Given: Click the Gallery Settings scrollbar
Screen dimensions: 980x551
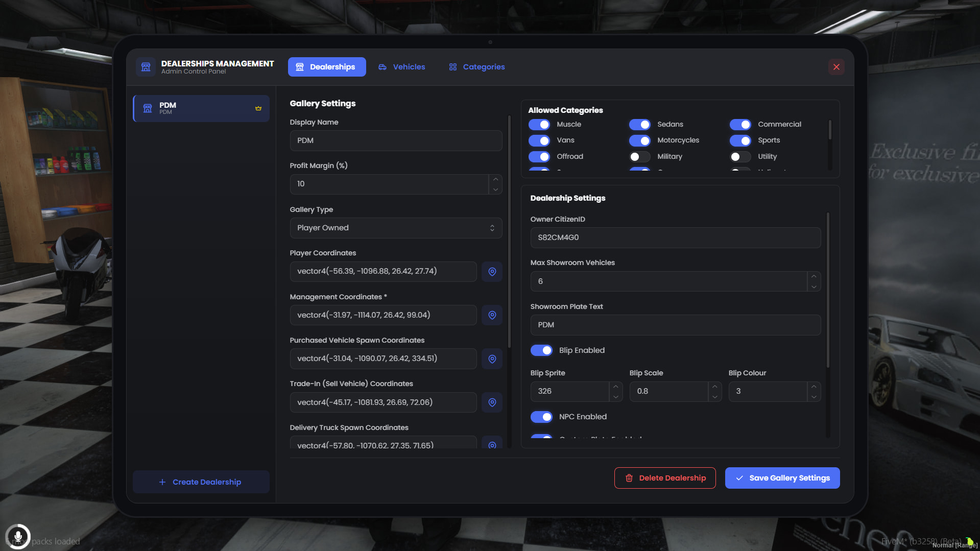Looking at the screenshot, I should pos(509,231).
